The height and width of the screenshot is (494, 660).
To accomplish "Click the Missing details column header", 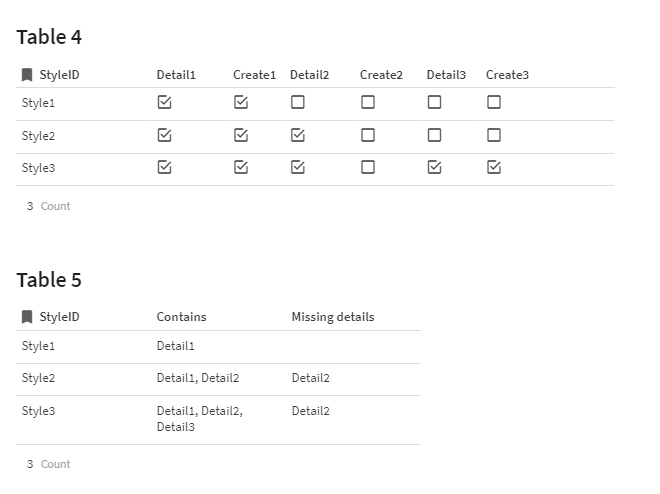I will pyautogui.click(x=333, y=317).
